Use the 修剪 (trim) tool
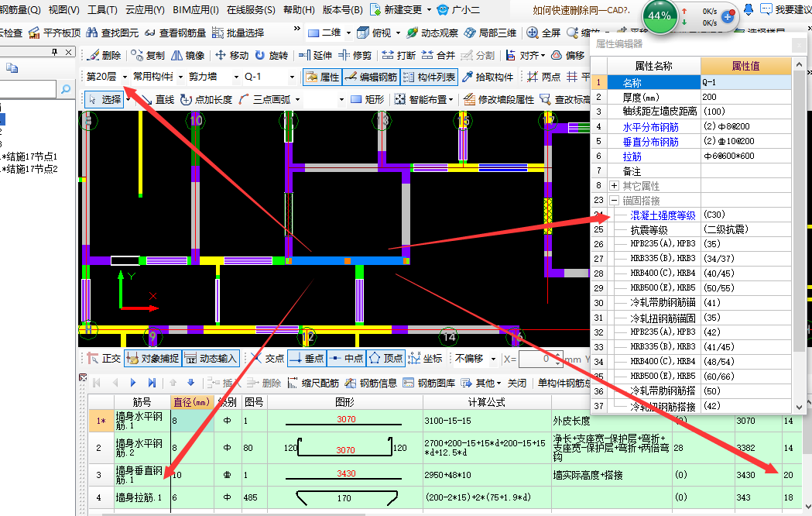This screenshot has width=812, height=516. click(355, 56)
